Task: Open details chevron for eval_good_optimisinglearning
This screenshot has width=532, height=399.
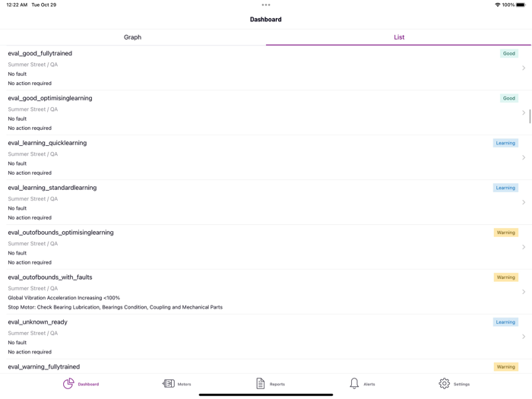Action: 524,112
